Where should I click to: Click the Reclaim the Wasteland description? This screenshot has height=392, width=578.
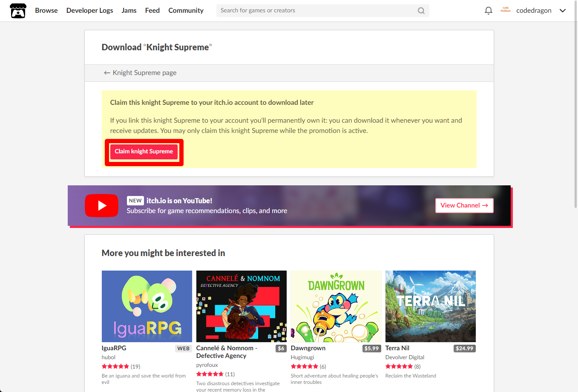(x=411, y=376)
